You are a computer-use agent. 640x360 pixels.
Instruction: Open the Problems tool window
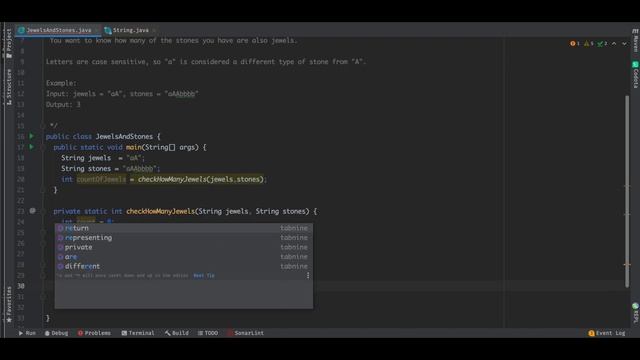point(94,333)
